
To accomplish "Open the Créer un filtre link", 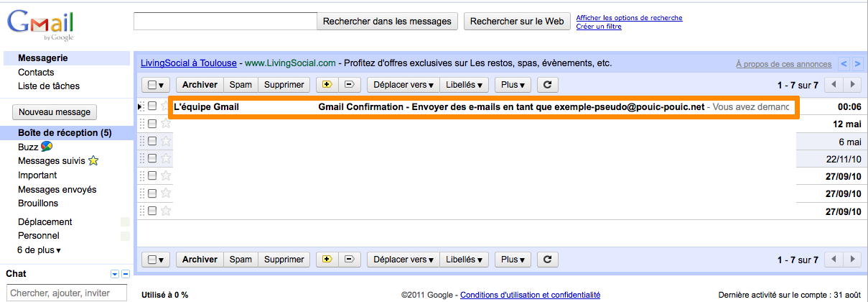I will [599, 27].
